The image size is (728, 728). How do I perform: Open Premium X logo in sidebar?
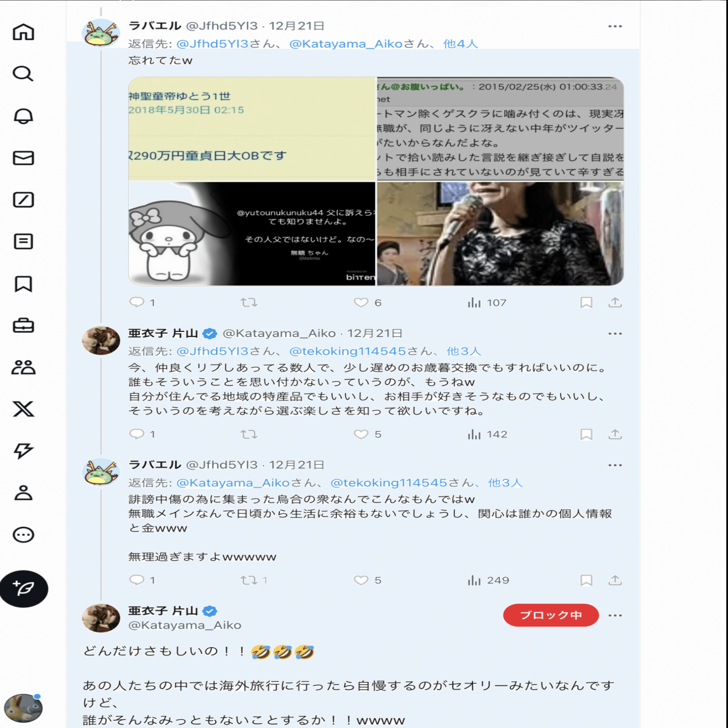[24, 409]
